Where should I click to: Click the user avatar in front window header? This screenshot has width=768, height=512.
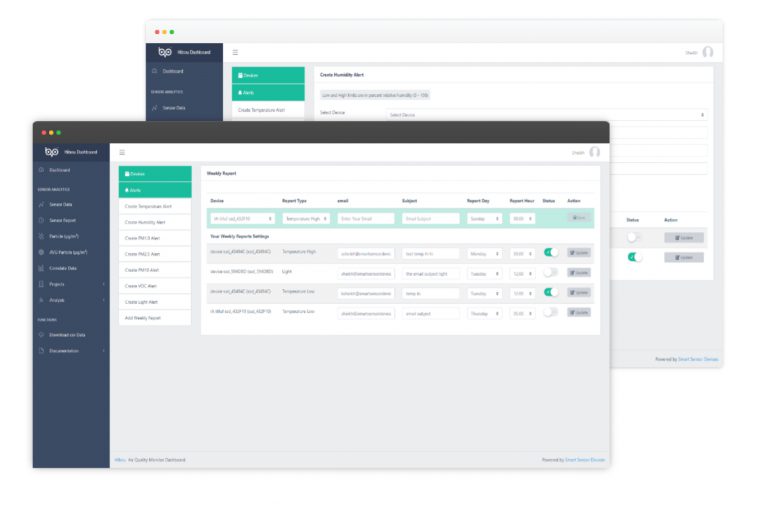pos(595,152)
